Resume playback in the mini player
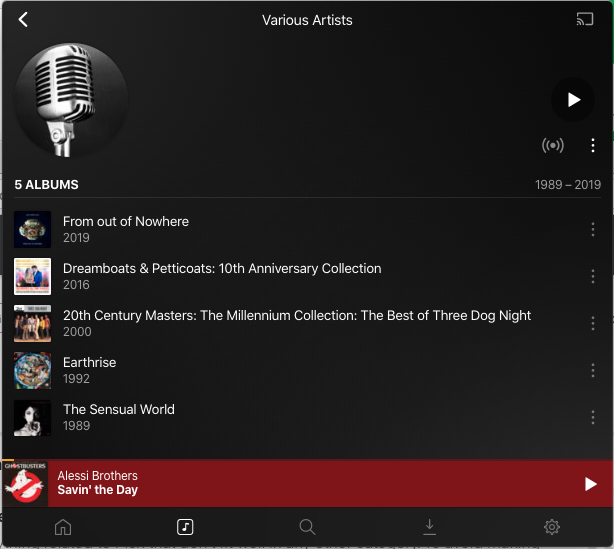This screenshot has height=549, width=614. (590, 484)
